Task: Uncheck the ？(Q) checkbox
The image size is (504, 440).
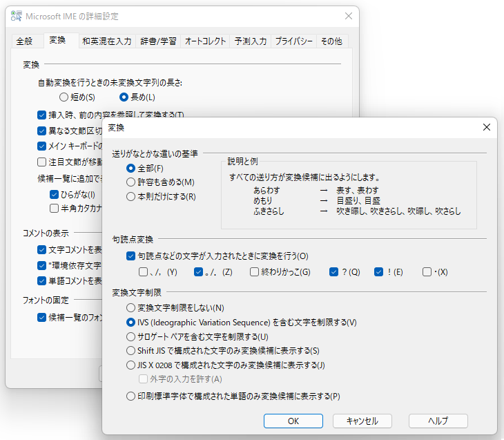Action: pyautogui.click(x=333, y=272)
